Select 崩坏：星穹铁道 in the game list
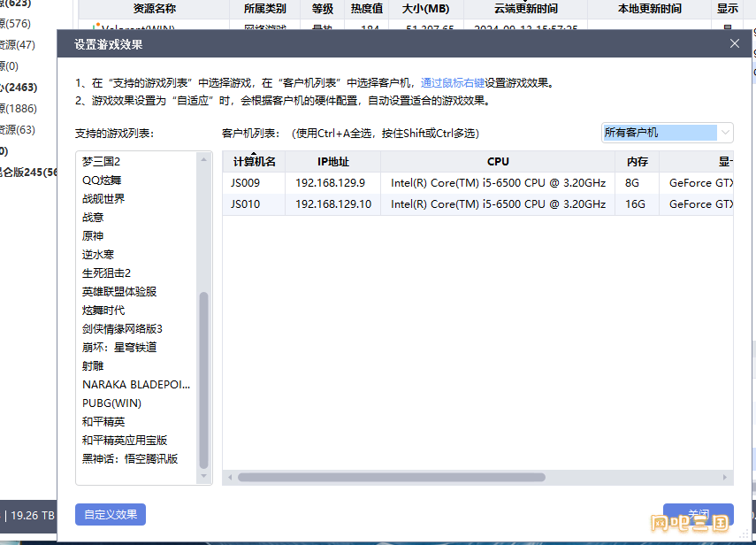Screen dimensions: 756x545 (x=119, y=347)
